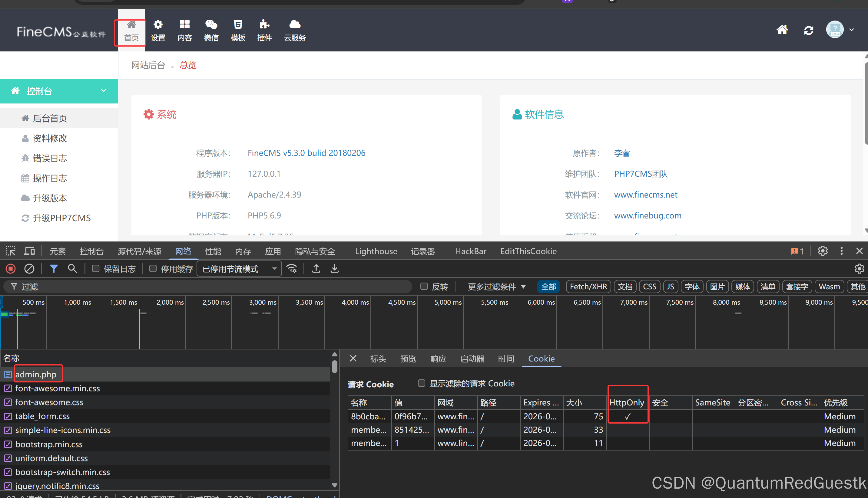
Task: Open the 云服务 cloud icon menu
Action: 295,25
